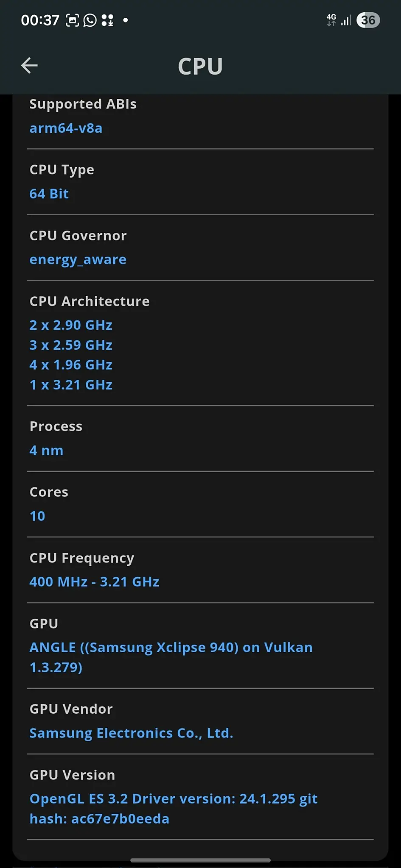The width and height of the screenshot is (401, 868).
Task: Tap the 64 Bit CPU Type value
Action: pos(49,194)
